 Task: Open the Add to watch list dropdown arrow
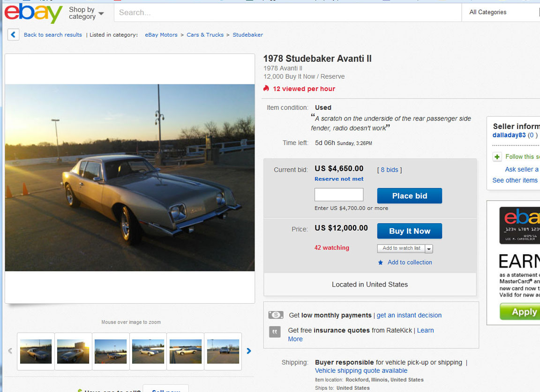coord(429,249)
